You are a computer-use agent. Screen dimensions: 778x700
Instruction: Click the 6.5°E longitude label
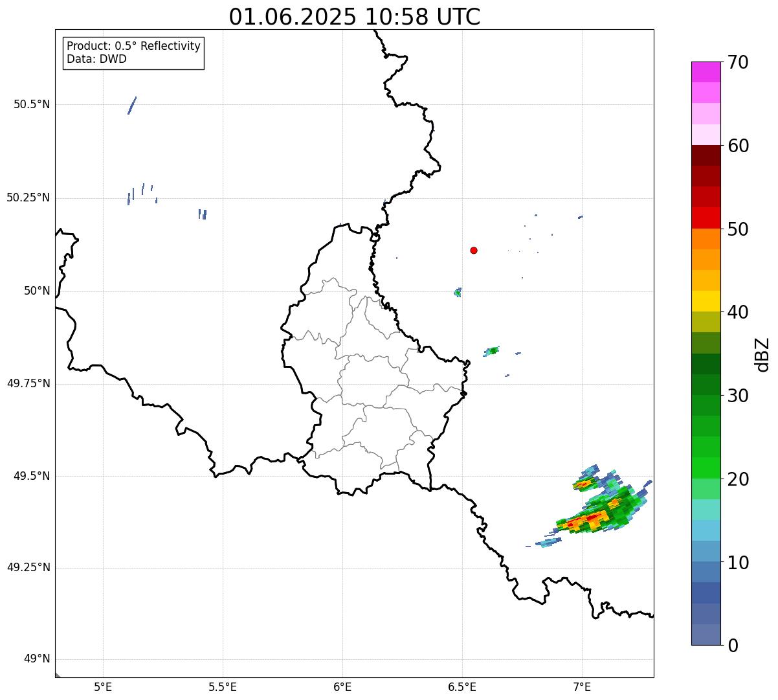[462, 686]
